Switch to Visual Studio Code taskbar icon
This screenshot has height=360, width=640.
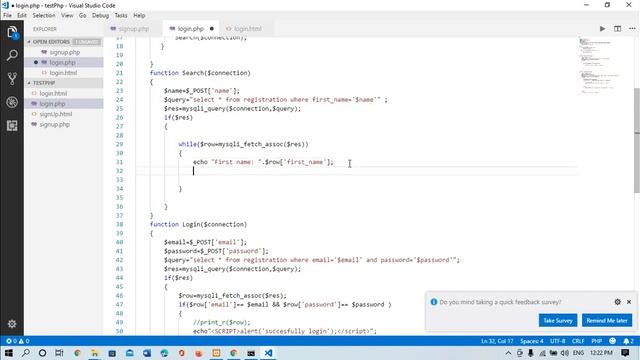(268, 353)
